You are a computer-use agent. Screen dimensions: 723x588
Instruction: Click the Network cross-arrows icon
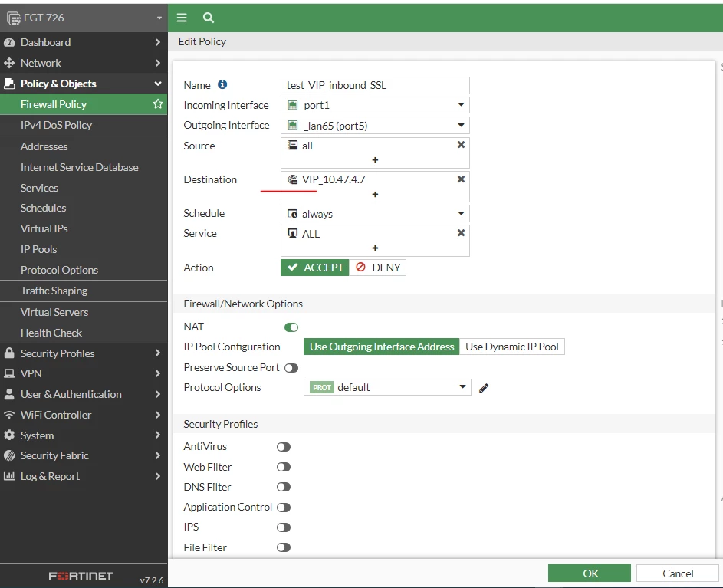9,63
